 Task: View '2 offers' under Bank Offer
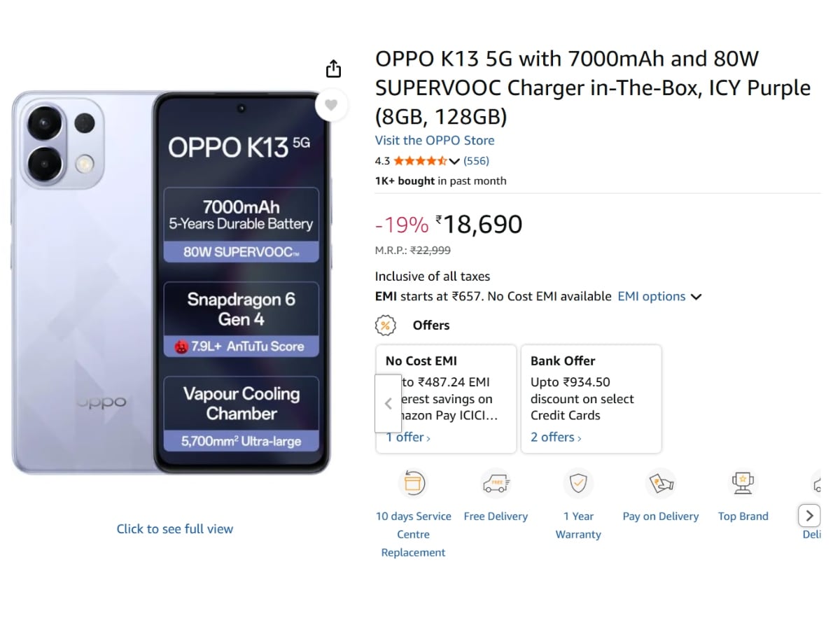tap(556, 437)
